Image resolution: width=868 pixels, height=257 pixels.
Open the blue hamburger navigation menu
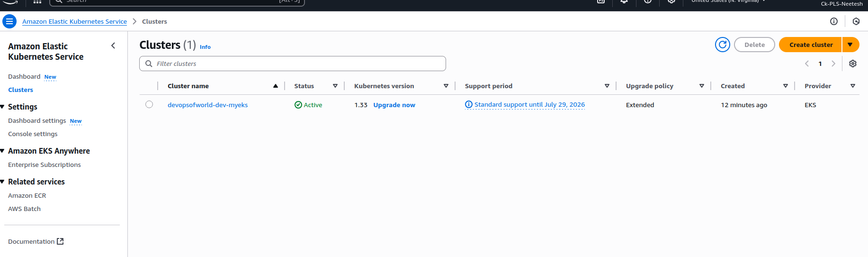tap(9, 21)
